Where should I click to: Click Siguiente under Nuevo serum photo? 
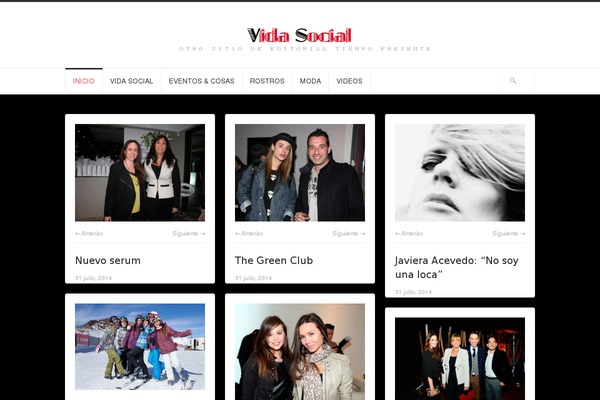(x=189, y=233)
